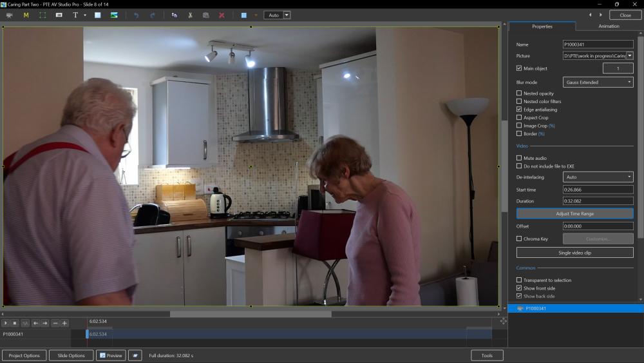Image resolution: width=644 pixels, height=363 pixels.
Task: Uncheck Edge antialiasing option
Action: 519,110
